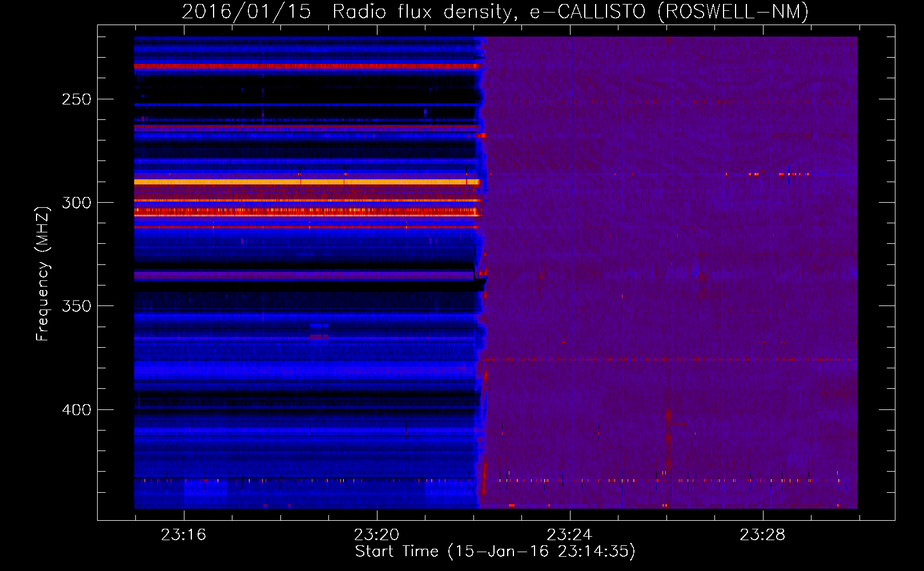
Task: Click the 250 frequency tick label
Action: [77, 99]
